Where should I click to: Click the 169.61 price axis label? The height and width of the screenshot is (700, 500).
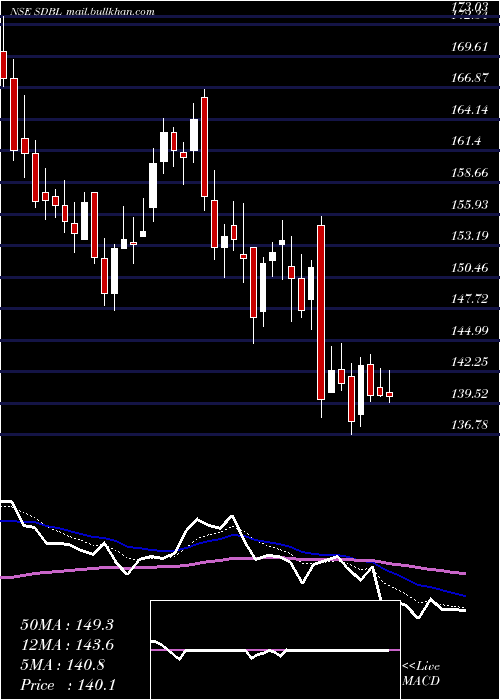pyautogui.click(x=469, y=47)
